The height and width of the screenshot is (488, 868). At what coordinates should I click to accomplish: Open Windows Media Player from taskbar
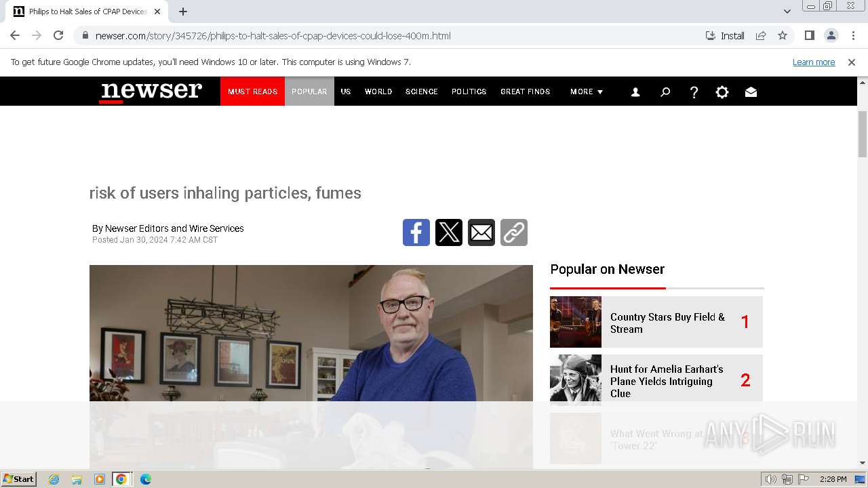tap(99, 479)
